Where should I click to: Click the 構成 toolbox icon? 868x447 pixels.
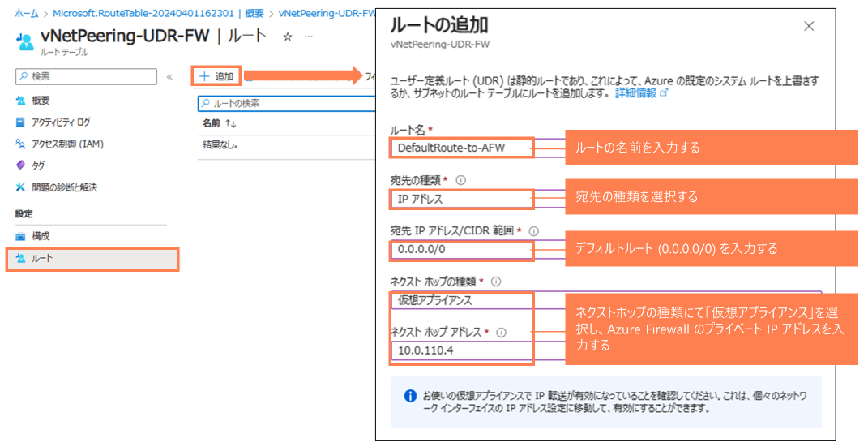coord(20,237)
